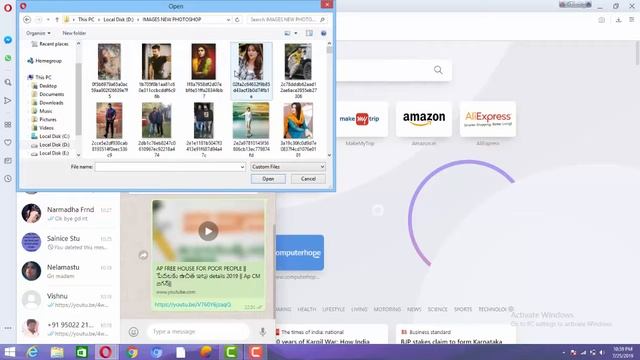Click the magnifier in Opera search box
This screenshot has width=640, height=360.
[438, 70]
